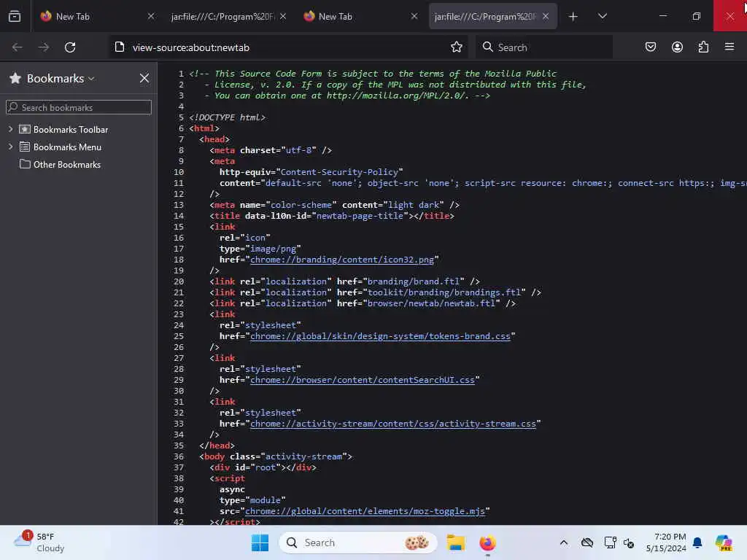The image size is (747, 560).
Task: Restore down the Firefox window
Action: click(x=697, y=16)
